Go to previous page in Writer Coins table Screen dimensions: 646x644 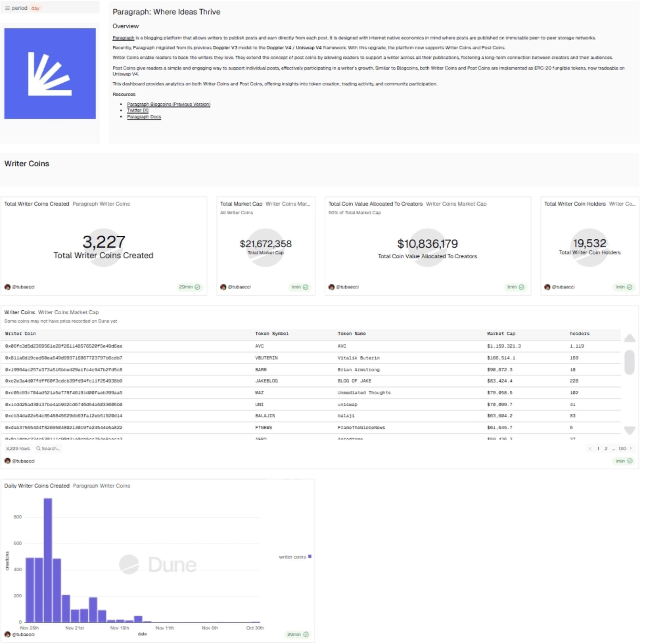click(x=590, y=448)
